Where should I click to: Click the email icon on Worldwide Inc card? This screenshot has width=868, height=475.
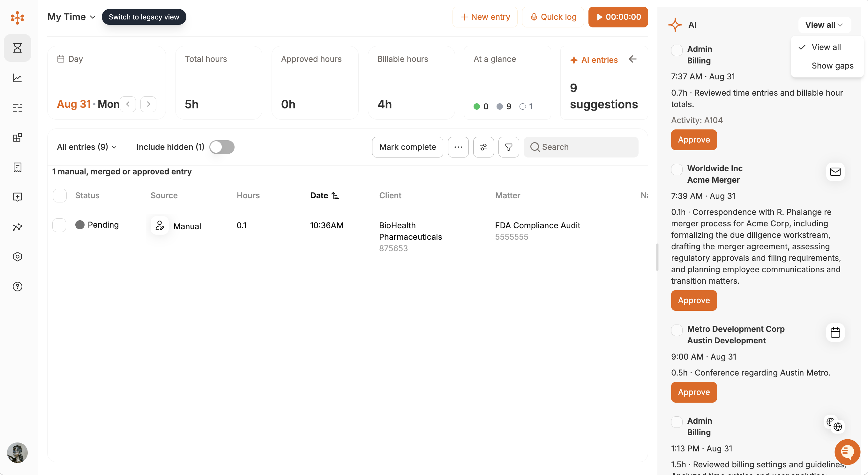coord(835,172)
